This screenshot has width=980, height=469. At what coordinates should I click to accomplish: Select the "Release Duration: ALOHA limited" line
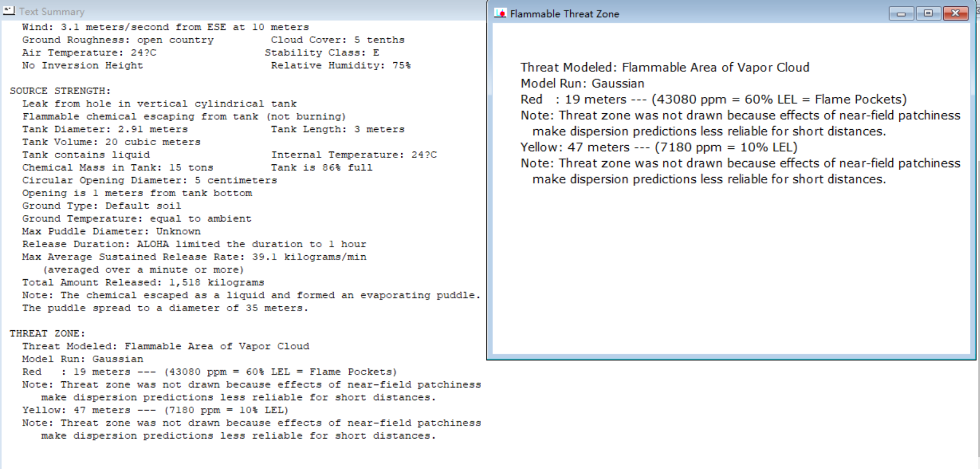click(194, 244)
